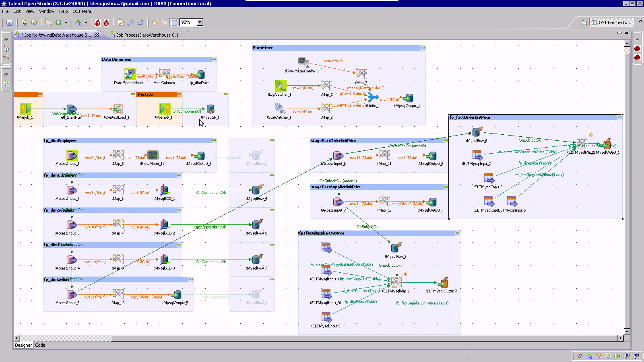Select the tAccessInput_1 component
This screenshot has height=362, width=644.
[x=72, y=155]
